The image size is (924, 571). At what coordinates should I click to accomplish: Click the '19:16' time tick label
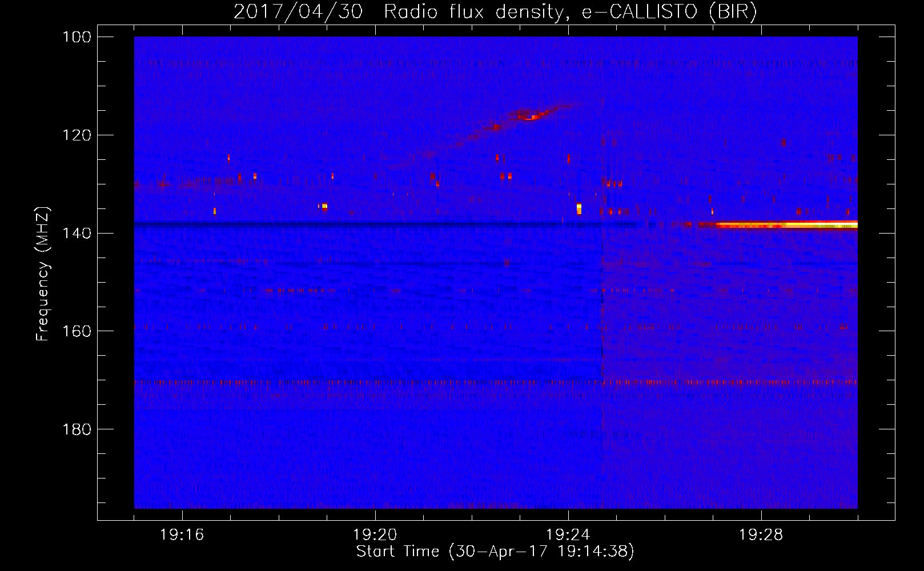pyautogui.click(x=182, y=535)
